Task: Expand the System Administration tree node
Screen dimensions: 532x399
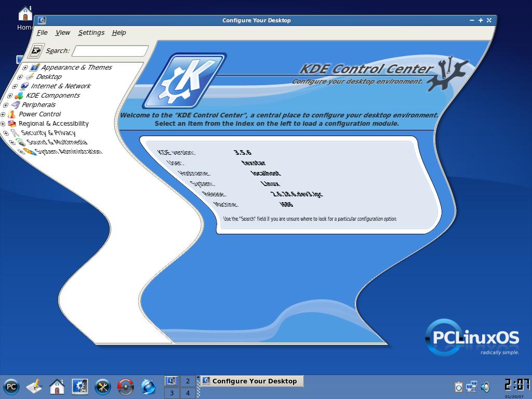Action: [x=20, y=152]
